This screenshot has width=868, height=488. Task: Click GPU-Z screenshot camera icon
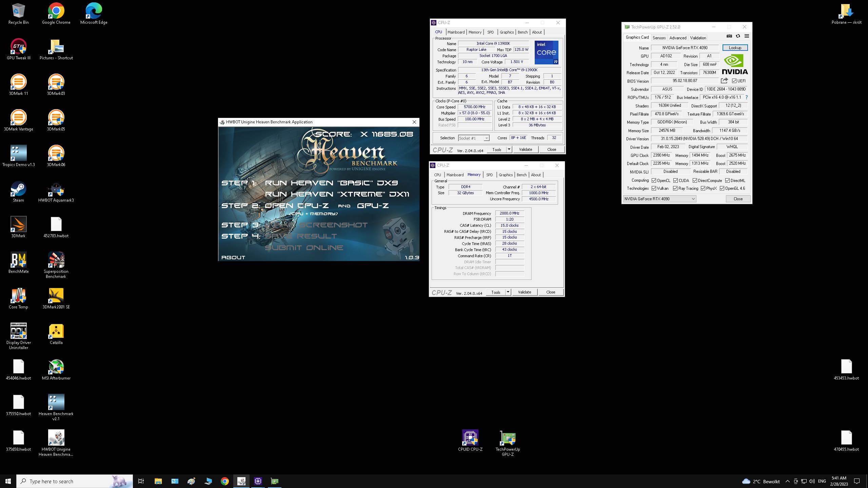(x=729, y=36)
